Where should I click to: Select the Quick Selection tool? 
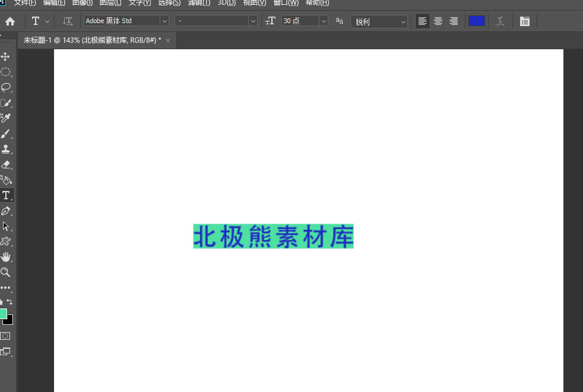5,103
